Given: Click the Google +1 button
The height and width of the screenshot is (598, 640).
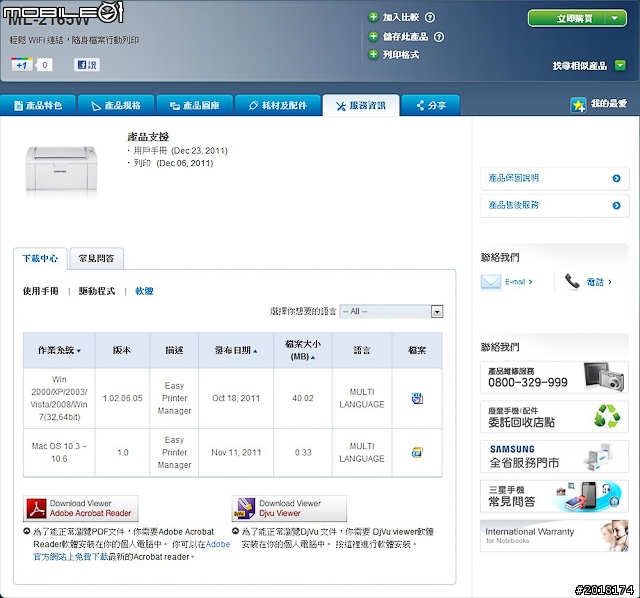Looking at the screenshot, I should point(22,64).
